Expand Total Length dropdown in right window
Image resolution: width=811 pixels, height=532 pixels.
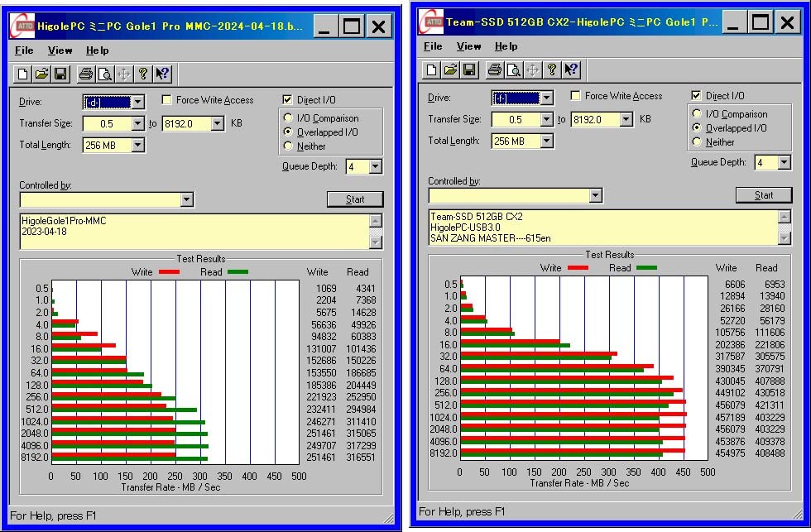(546, 141)
